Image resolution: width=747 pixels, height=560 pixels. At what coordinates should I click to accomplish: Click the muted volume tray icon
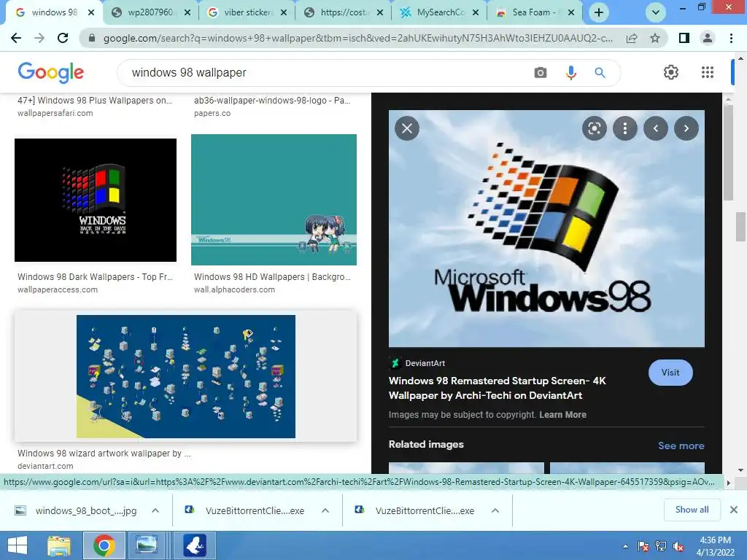tap(678, 547)
